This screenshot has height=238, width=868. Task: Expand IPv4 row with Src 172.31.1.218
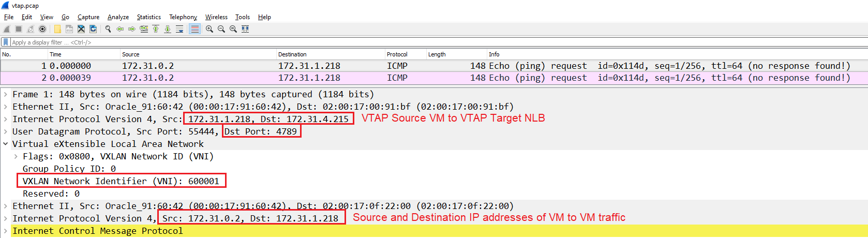(x=6, y=119)
